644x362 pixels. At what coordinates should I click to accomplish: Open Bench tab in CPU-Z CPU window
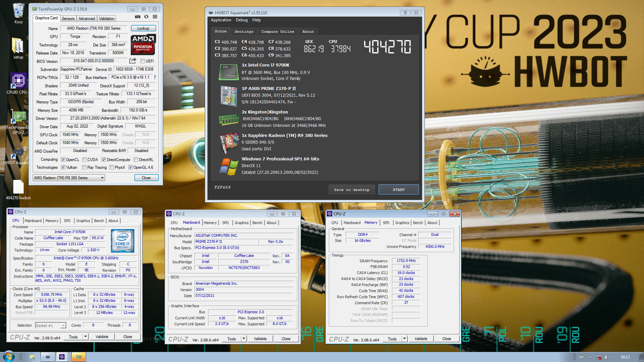click(99, 221)
